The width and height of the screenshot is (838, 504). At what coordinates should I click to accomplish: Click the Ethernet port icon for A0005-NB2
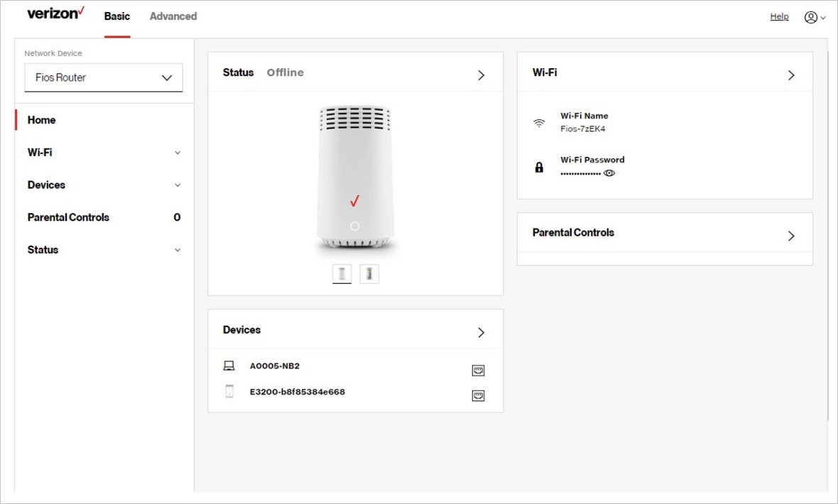(x=478, y=370)
